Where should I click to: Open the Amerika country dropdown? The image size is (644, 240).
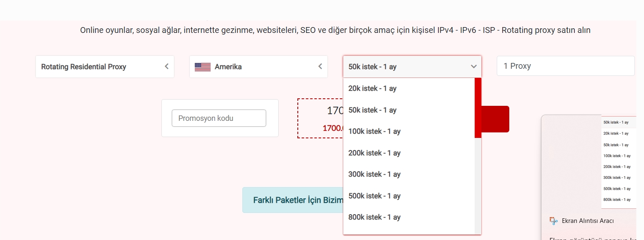tap(259, 67)
